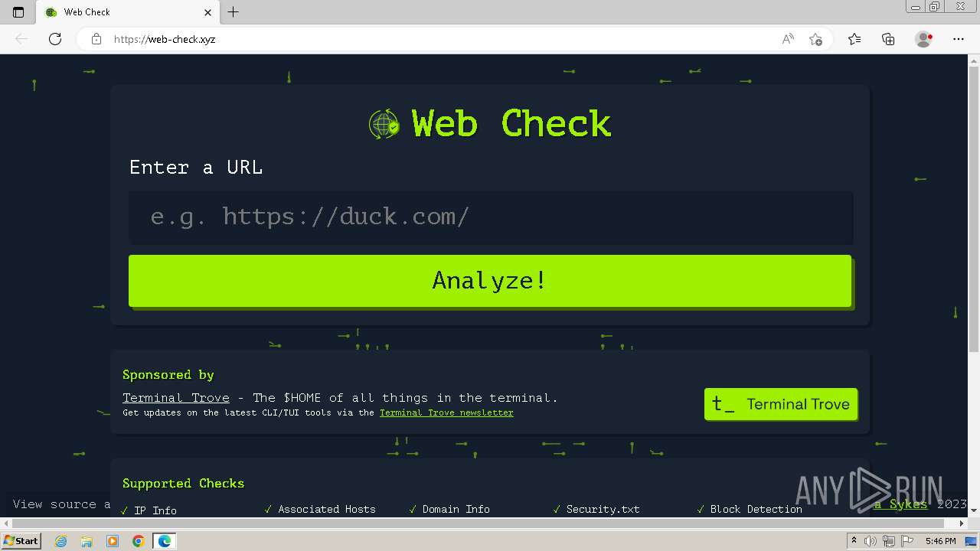Click the volume speaker tray icon

pos(871,541)
